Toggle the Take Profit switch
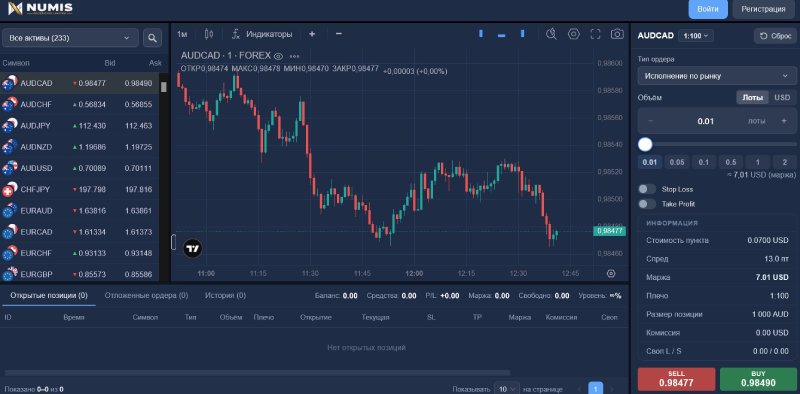Image resolution: width=800 pixels, height=394 pixels. click(x=647, y=204)
